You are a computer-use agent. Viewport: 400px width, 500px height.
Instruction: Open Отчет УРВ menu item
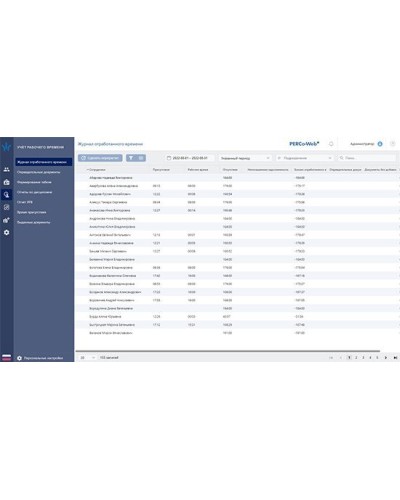pos(25,202)
